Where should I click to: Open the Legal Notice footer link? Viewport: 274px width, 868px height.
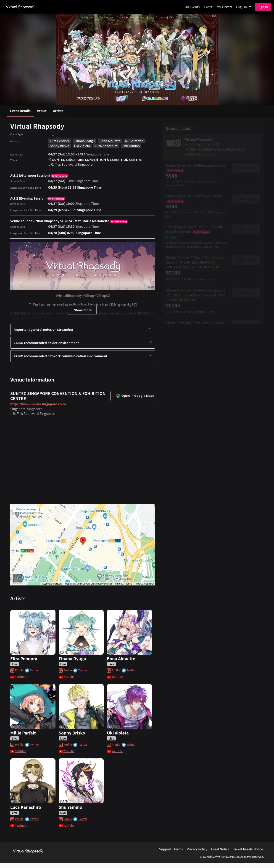pyautogui.click(x=220, y=849)
